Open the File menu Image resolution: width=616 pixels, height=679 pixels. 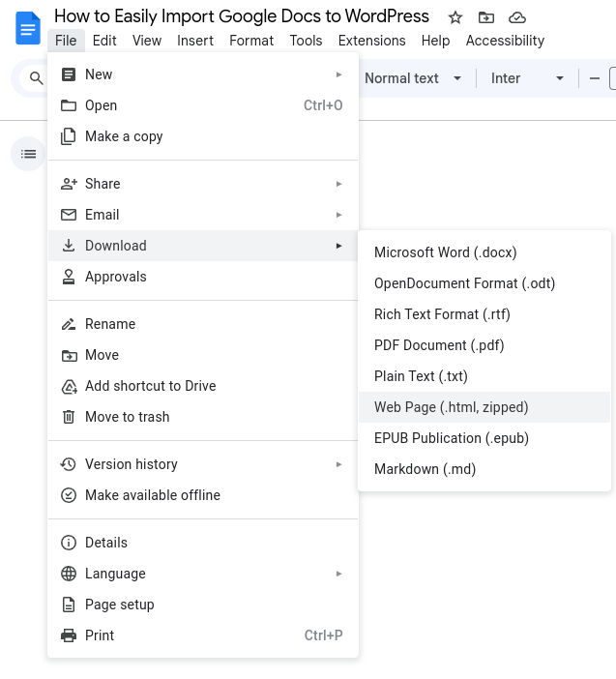tap(66, 41)
